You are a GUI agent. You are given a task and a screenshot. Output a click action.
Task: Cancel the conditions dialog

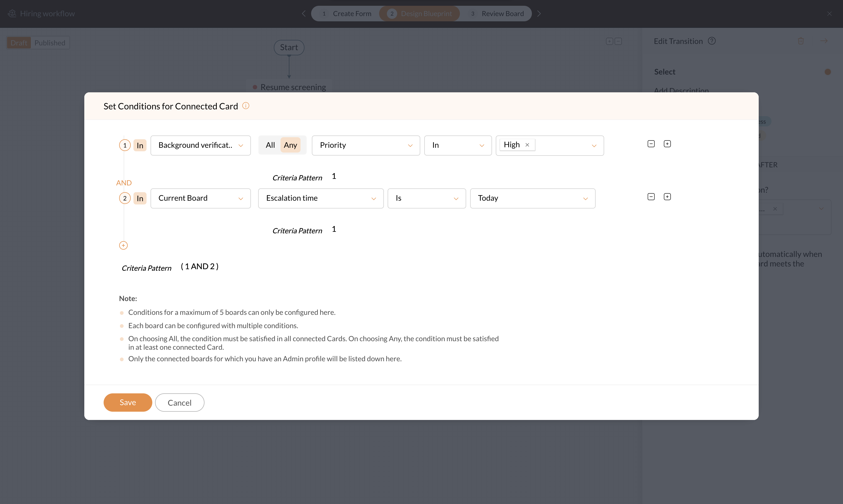pyautogui.click(x=179, y=403)
